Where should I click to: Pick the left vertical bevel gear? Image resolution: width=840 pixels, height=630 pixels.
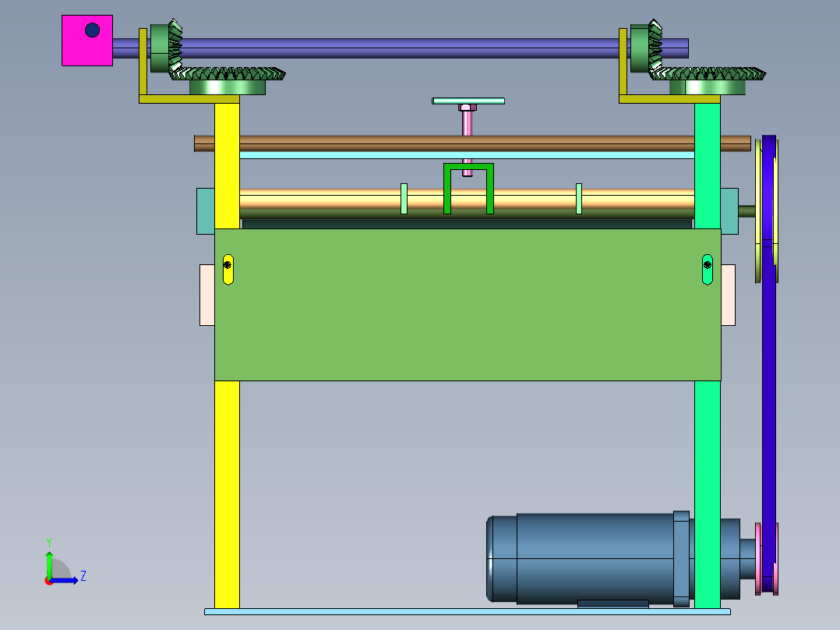pyautogui.click(x=166, y=48)
